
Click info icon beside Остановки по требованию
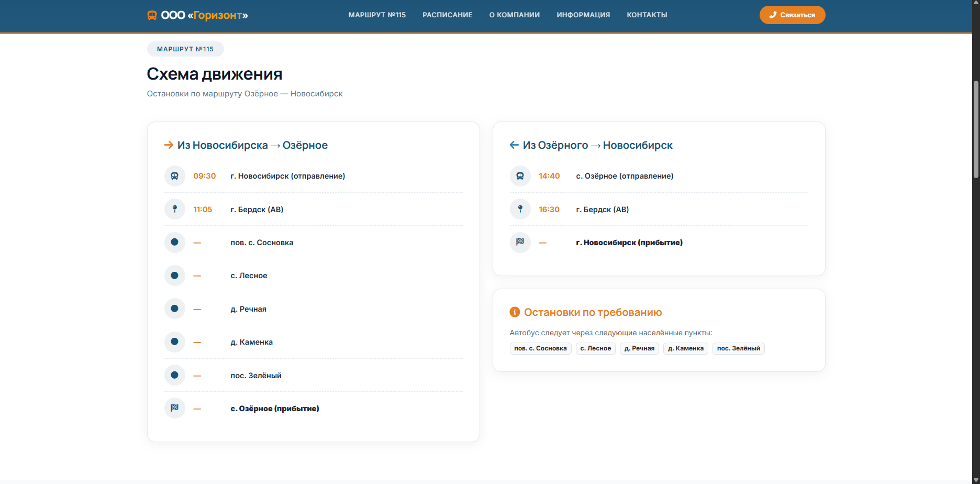click(515, 312)
